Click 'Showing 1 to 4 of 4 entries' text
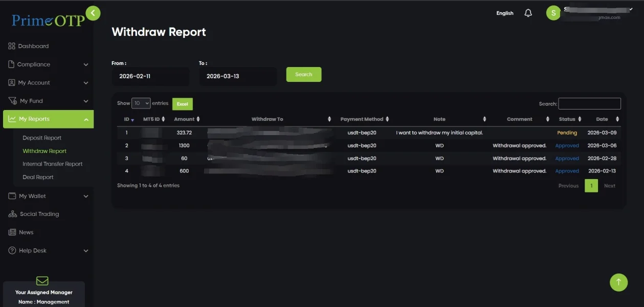The width and height of the screenshot is (644, 307). click(148, 185)
